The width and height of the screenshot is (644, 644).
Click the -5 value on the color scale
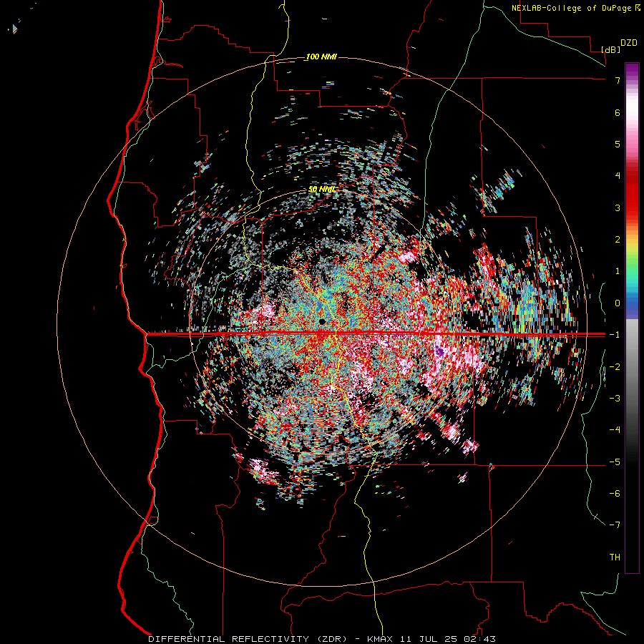point(615,462)
